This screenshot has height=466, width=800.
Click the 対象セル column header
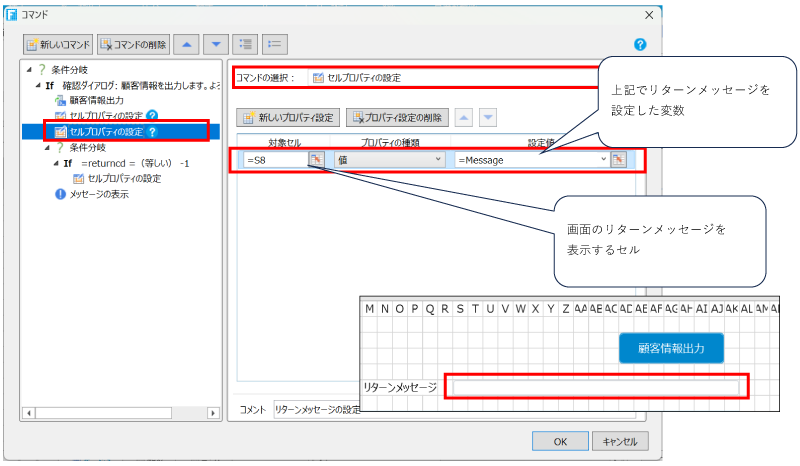(284, 142)
